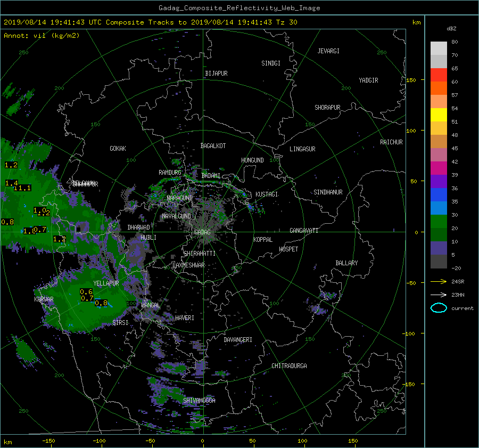Viewport: 479px width, 448px height.
Task: Click the Gadag_Composite_Reflectivity_Web_Image title
Action: coord(239,8)
